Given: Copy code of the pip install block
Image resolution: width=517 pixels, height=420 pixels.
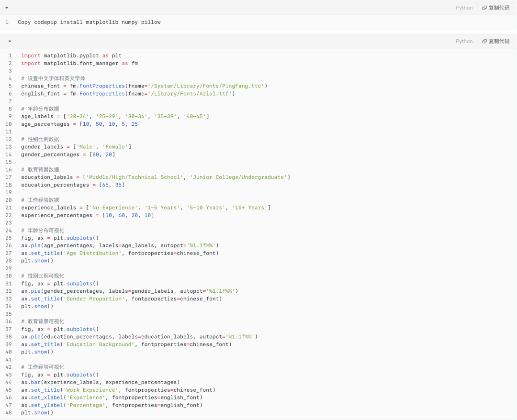Looking at the screenshot, I should pyautogui.click(x=496, y=8).
